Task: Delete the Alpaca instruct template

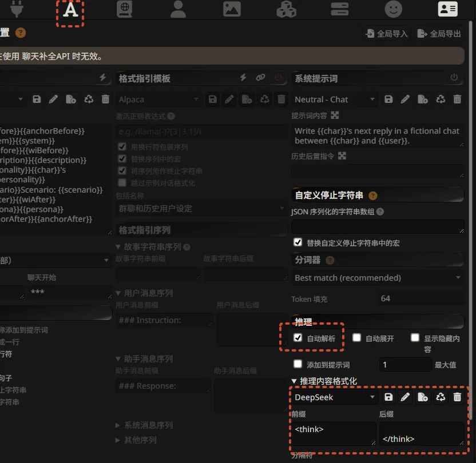Action: click(x=281, y=99)
